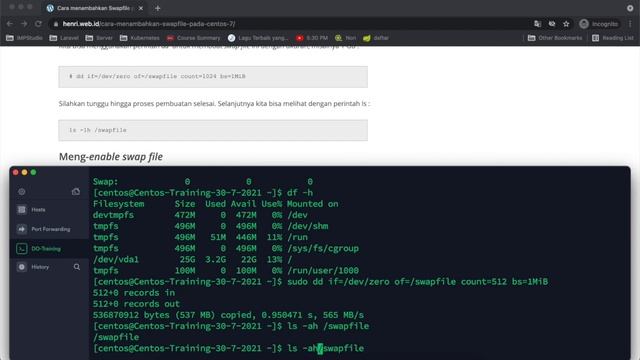The height and width of the screenshot is (360, 640).
Task: Open the daftar bookmark
Action: click(x=376, y=38)
